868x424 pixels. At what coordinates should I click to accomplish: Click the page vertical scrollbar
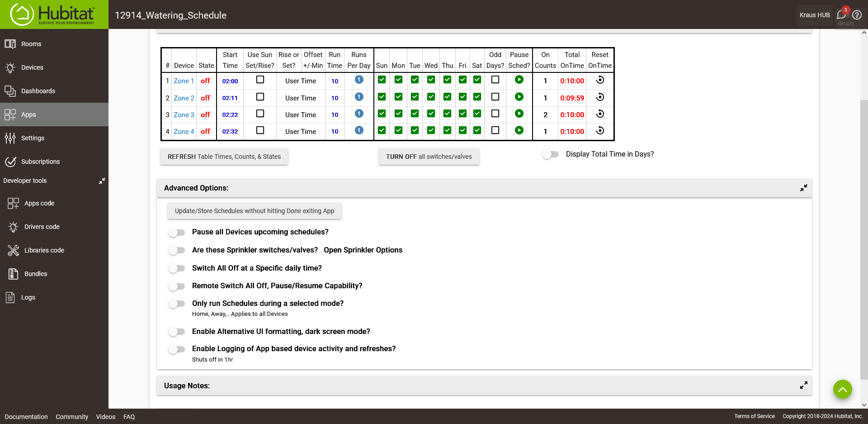point(864,240)
